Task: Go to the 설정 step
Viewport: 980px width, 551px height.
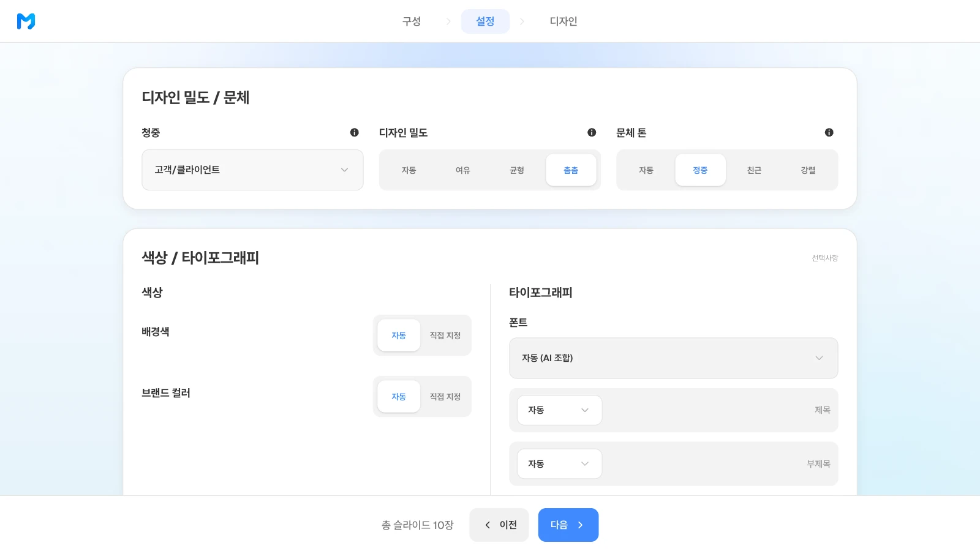Action: 485,21
